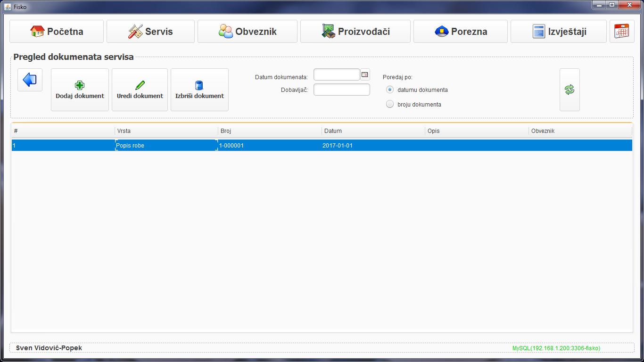
Task: Sort by the Broj column header
Action: click(x=270, y=131)
